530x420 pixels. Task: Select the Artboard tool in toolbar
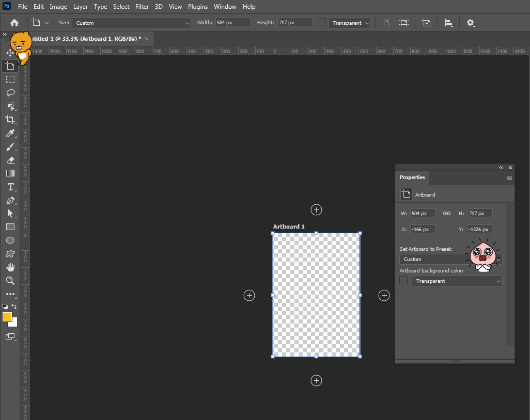coord(10,66)
